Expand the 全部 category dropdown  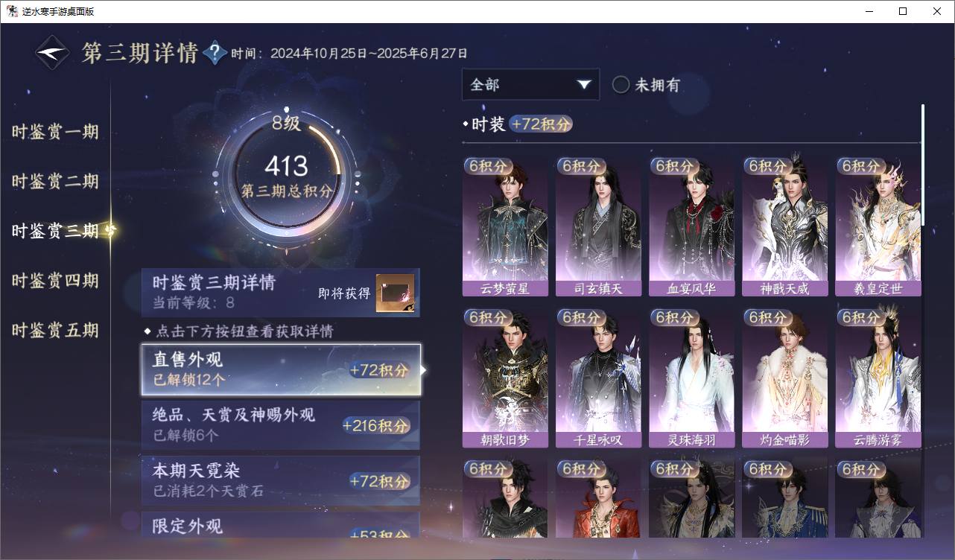[530, 84]
